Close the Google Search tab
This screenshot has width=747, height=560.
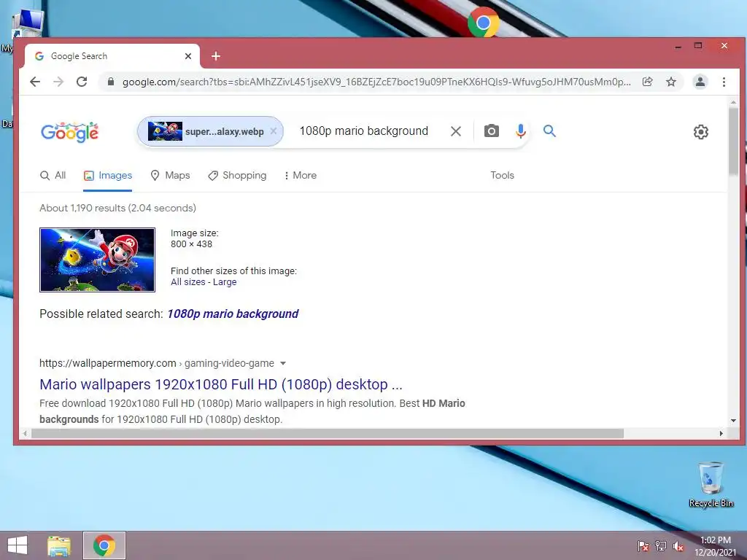[x=188, y=56]
